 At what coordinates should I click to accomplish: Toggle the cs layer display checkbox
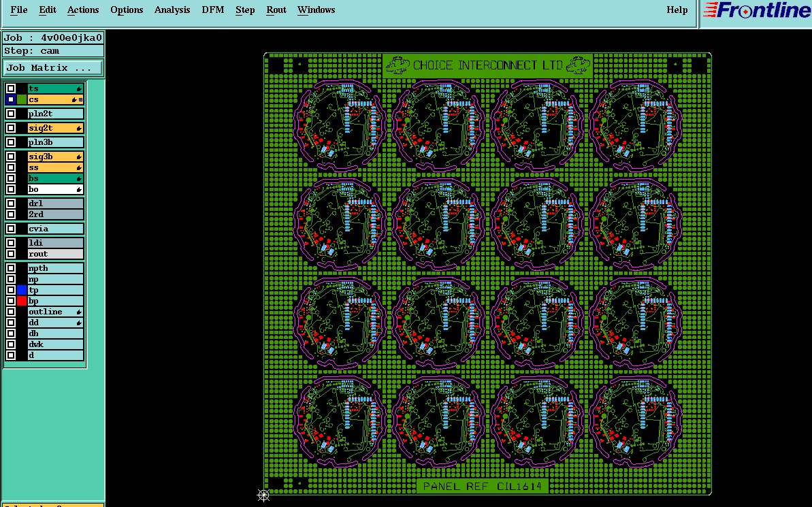click(11, 99)
